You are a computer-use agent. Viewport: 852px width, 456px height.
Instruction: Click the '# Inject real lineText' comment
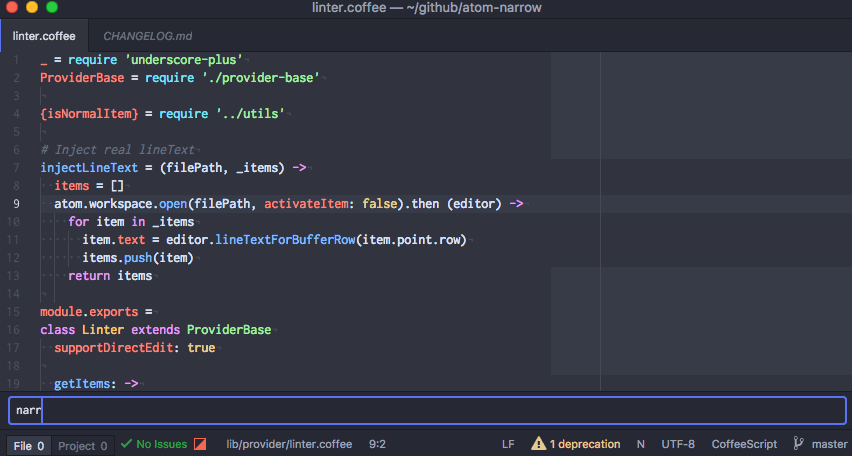pyautogui.click(x=117, y=150)
